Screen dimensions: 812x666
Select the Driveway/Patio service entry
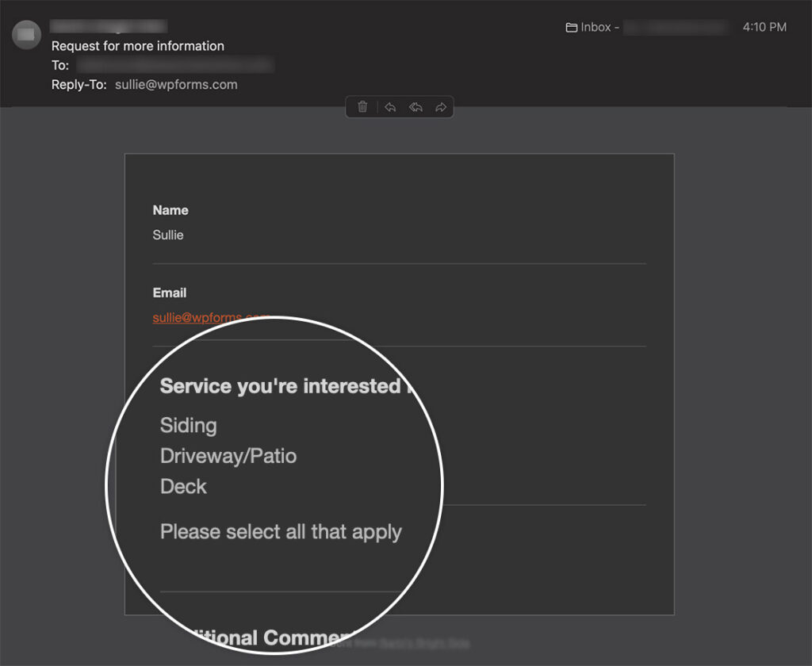[x=228, y=456]
